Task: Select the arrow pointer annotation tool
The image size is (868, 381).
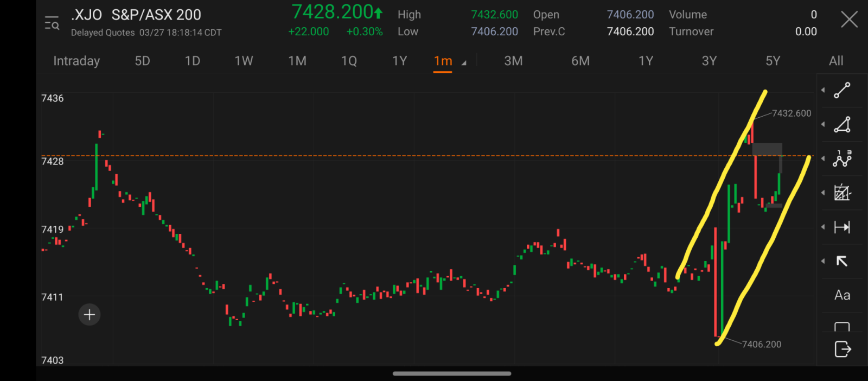Action: (x=842, y=261)
